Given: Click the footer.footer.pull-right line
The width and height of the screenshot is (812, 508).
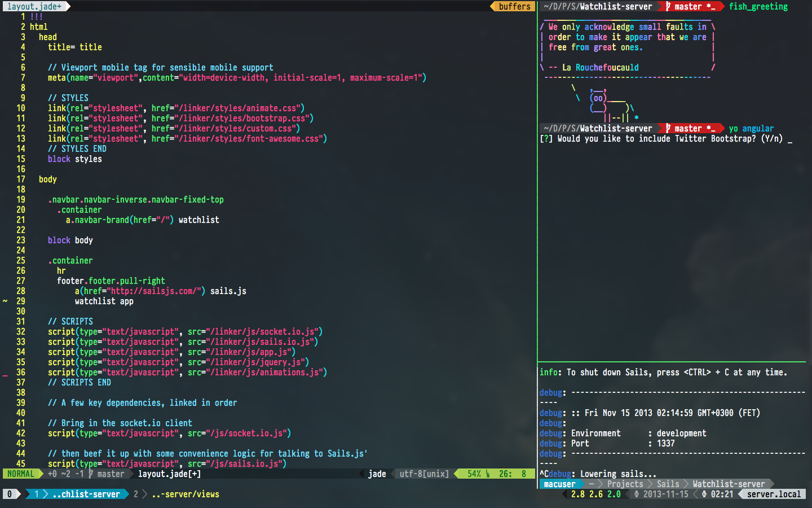Looking at the screenshot, I should (x=111, y=281).
